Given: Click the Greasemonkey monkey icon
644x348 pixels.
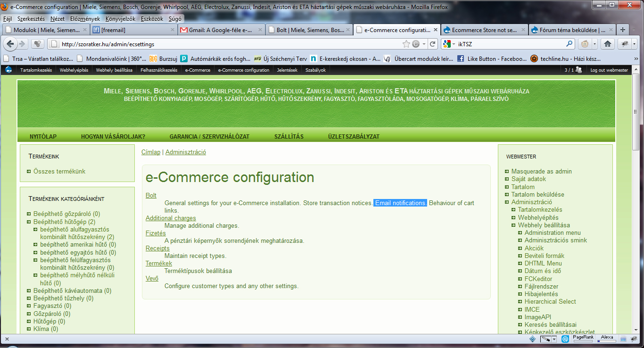Looking at the screenshot, I should [585, 44].
